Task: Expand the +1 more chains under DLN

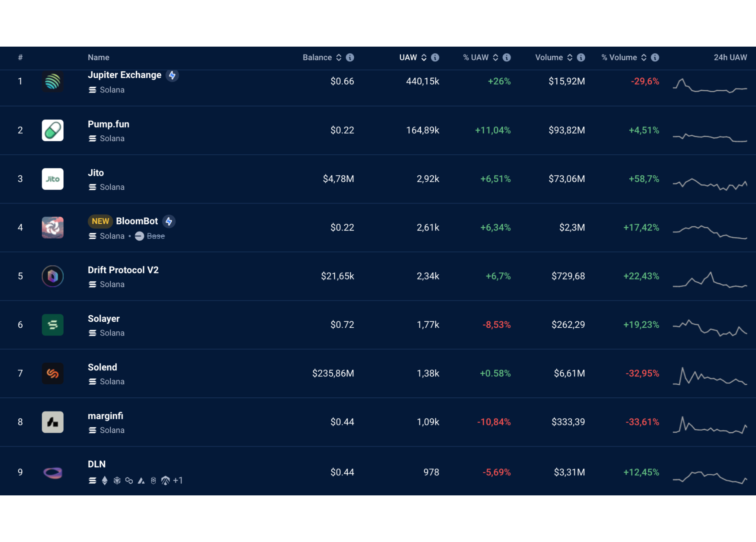Action: pos(178,480)
